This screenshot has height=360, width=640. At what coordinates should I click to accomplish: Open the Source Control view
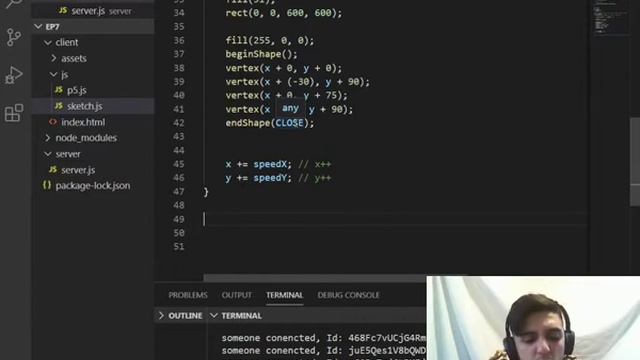[x=13, y=38]
